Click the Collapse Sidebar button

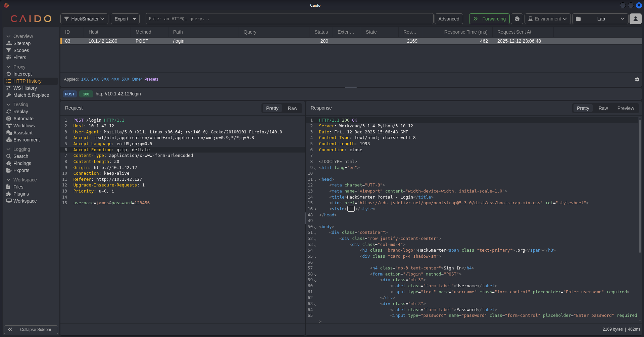[31, 330]
